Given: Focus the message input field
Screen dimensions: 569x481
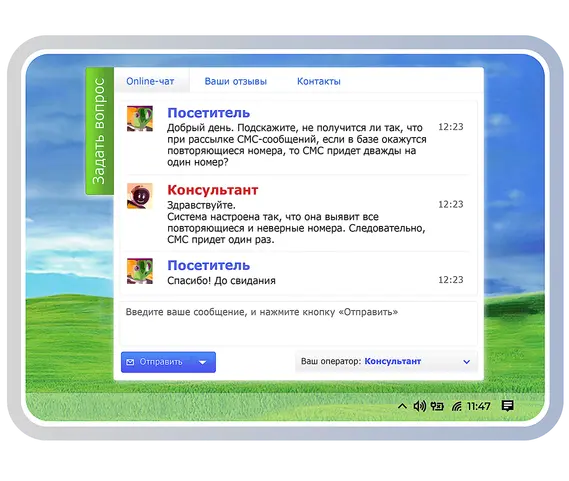Looking at the screenshot, I should (298, 323).
